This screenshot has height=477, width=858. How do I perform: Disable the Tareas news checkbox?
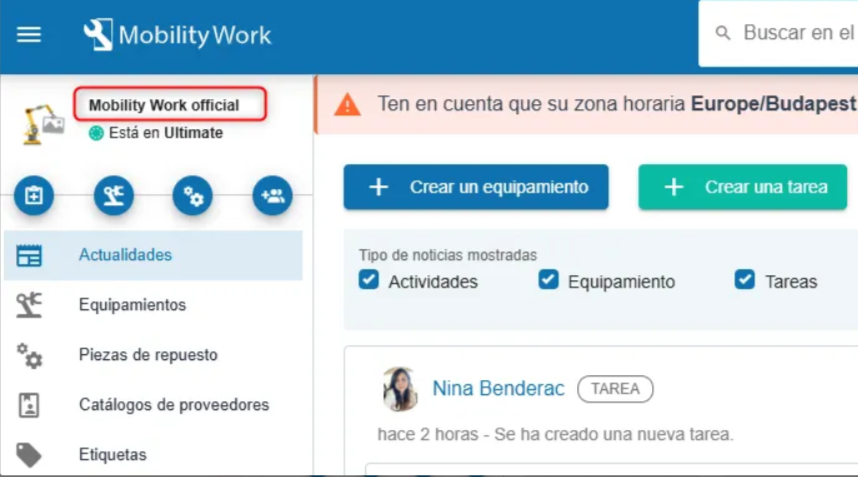tap(744, 280)
